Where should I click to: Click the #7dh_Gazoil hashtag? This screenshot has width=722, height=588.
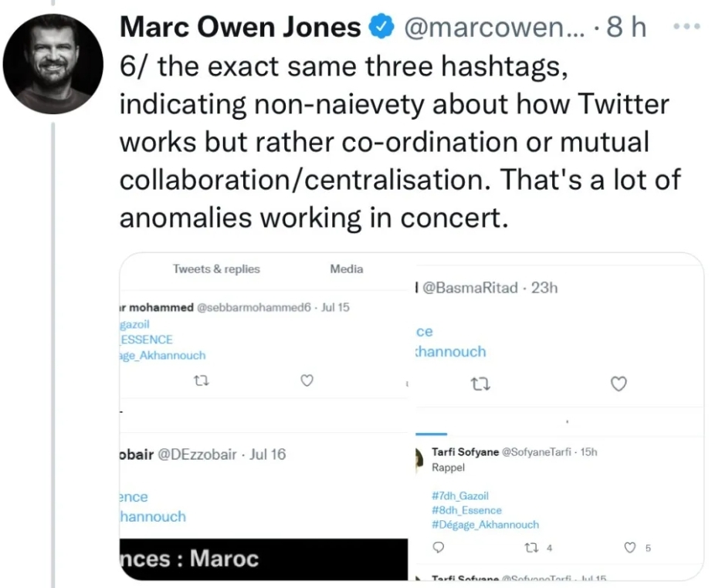460,496
